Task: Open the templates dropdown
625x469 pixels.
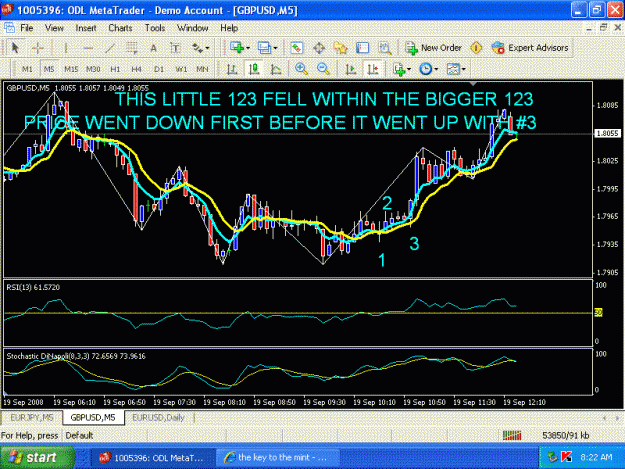Action: (456, 69)
